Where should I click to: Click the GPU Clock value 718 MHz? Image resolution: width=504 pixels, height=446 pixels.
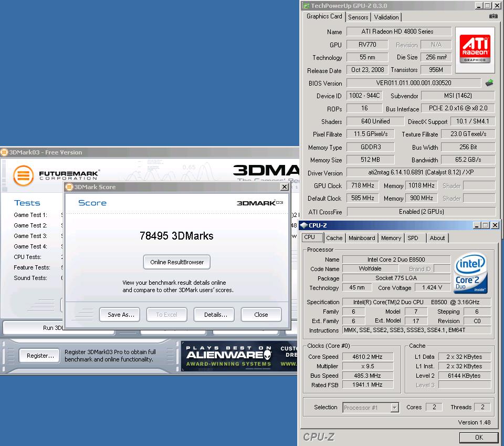coord(363,185)
